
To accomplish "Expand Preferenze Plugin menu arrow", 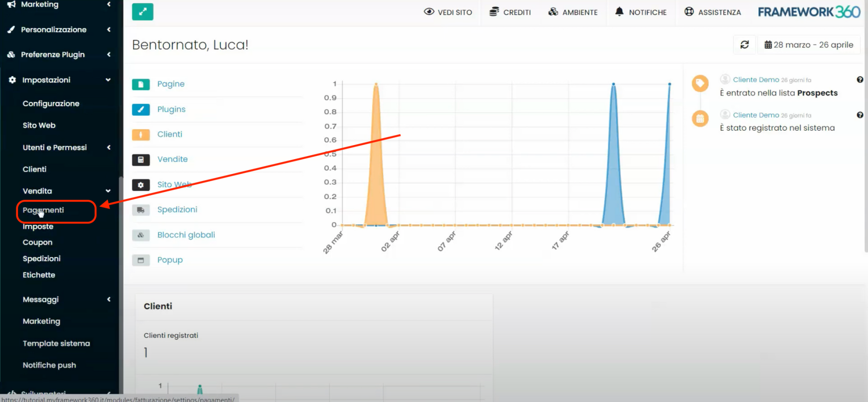I will click(x=109, y=55).
